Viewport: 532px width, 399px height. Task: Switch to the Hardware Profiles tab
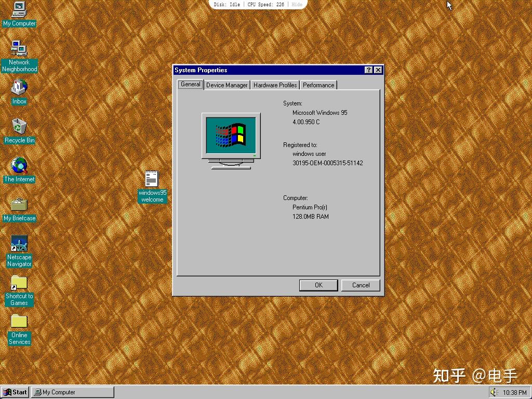pos(275,85)
